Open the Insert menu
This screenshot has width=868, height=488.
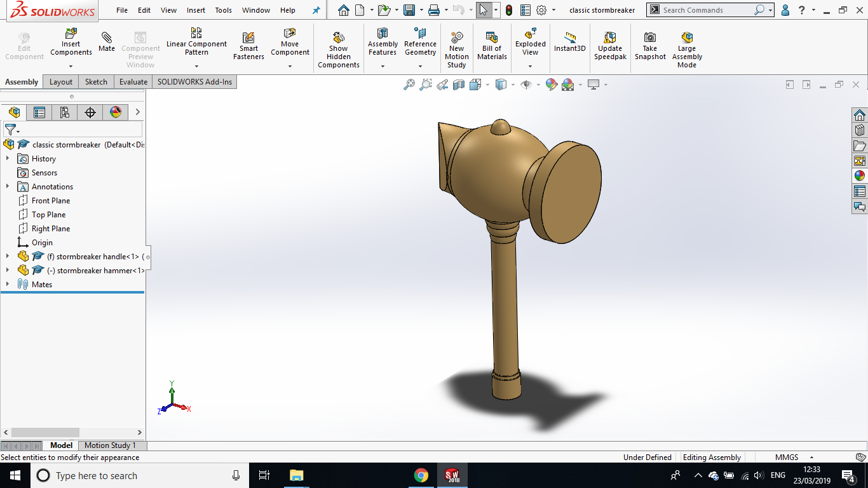(x=196, y=10)
